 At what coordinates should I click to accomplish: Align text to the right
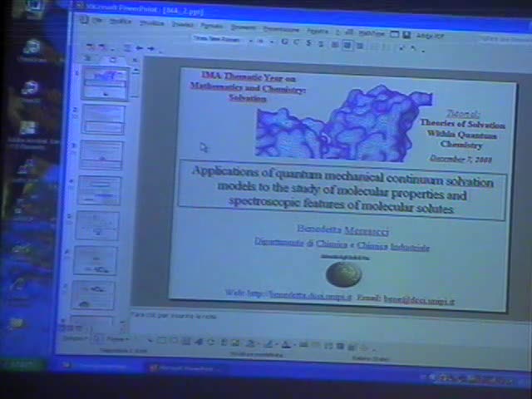coord(360,46)
